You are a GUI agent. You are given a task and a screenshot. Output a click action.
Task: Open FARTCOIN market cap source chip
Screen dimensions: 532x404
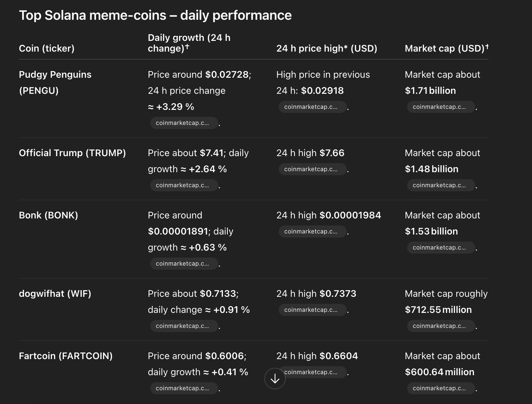tap(441, 388)
